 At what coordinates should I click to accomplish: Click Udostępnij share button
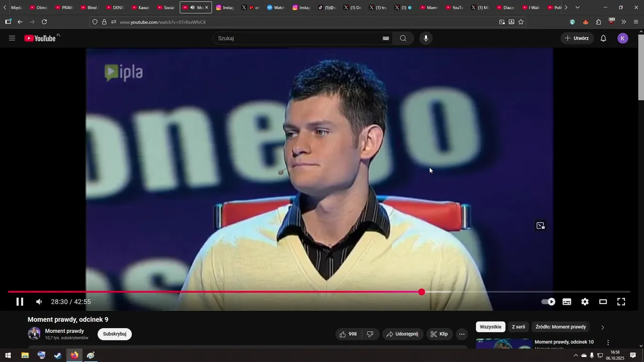coord(403,334)
